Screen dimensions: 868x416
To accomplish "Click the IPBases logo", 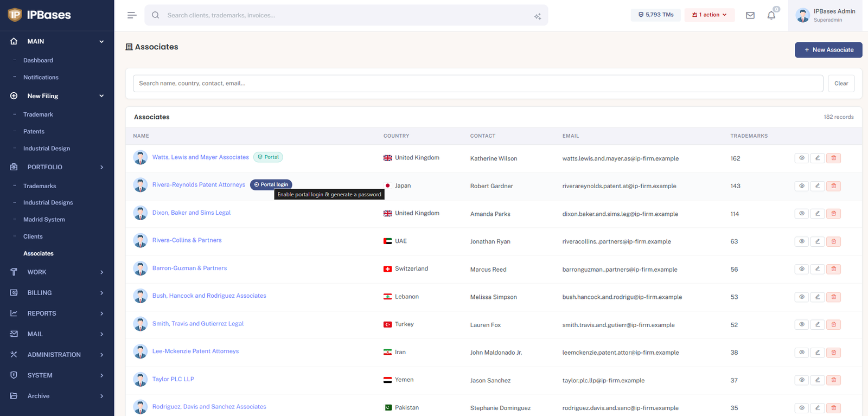I will 40,15.
